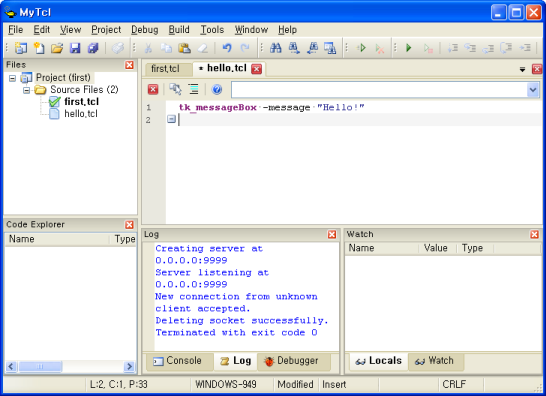Open the Window menu
This screenshot has width=546, height=396.
251,30
